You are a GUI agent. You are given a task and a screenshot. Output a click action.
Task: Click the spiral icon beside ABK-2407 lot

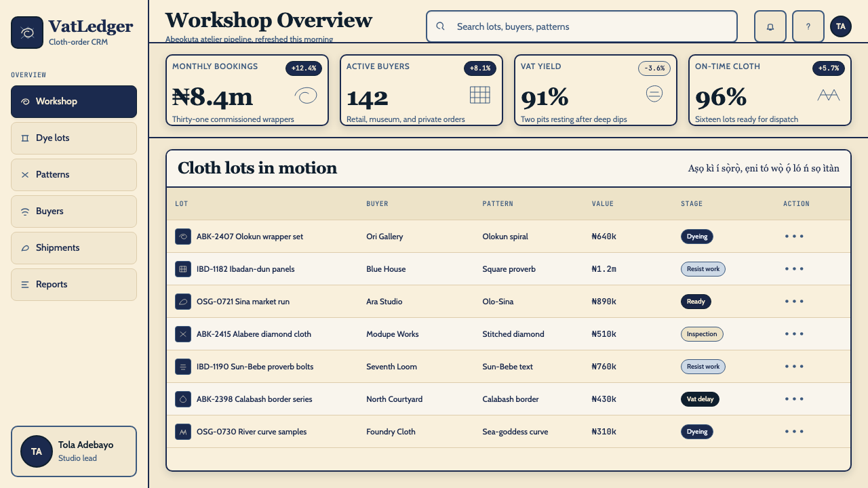point(183,237)
